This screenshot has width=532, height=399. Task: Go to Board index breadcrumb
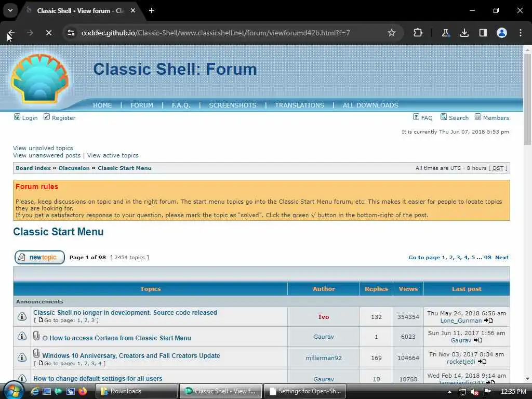click(x=33, y=168)
